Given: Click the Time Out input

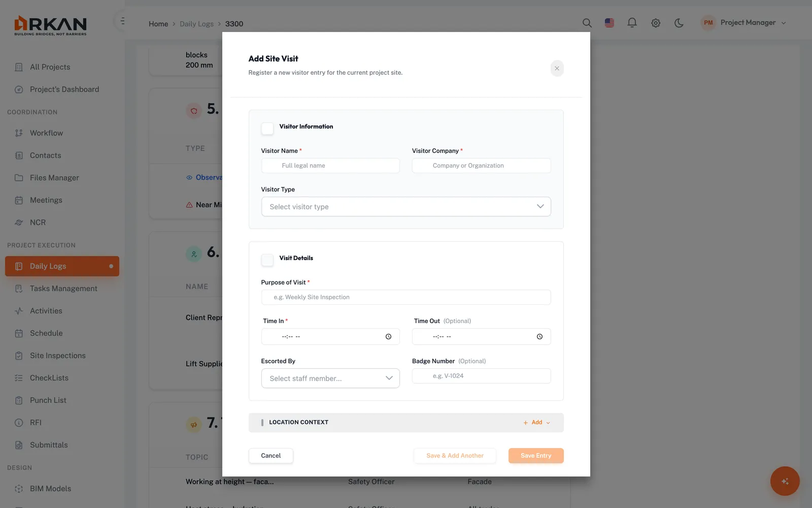Looking at the screenshot, I should (x=481, y=337).
